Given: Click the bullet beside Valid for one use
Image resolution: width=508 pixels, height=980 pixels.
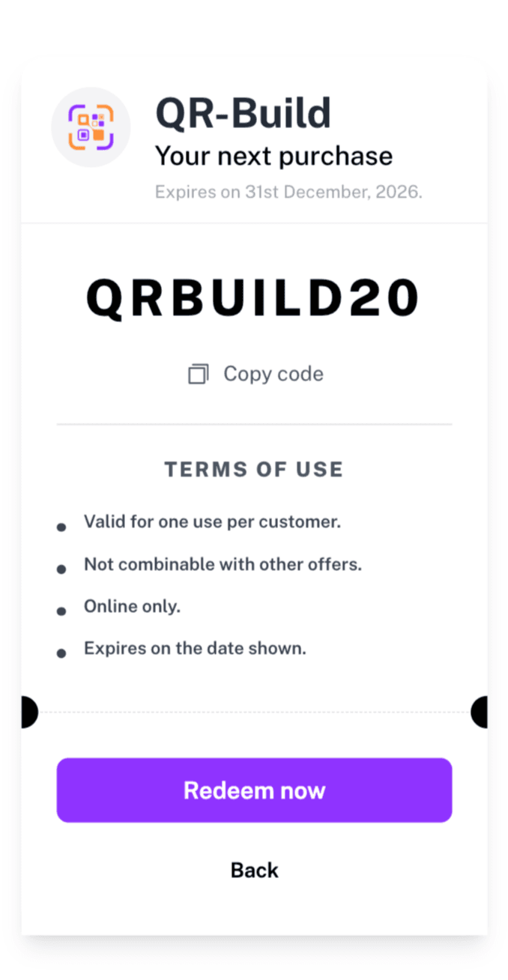Looking at the screenshot, I should click(61, 527).
